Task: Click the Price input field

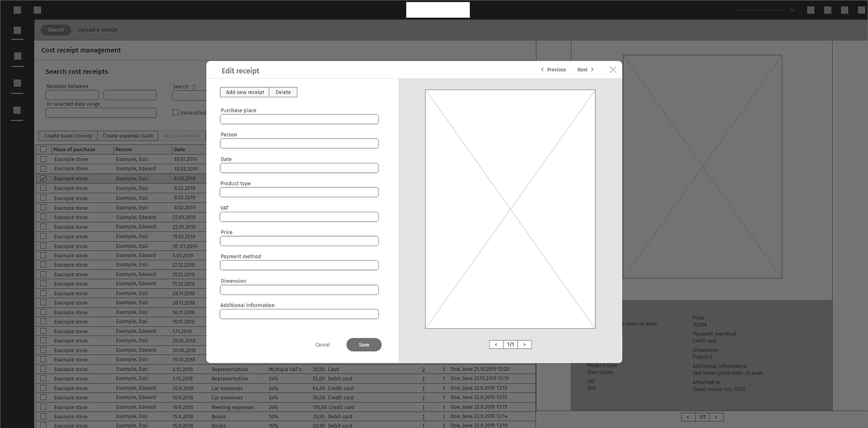Action: [299, 241]
